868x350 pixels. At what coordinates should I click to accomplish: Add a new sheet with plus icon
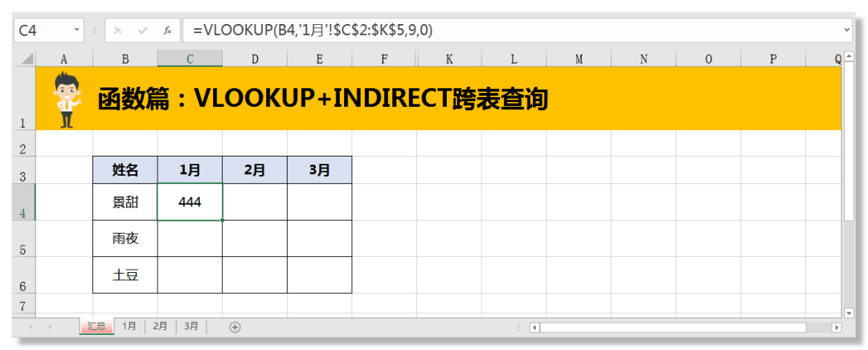point(235,328)
